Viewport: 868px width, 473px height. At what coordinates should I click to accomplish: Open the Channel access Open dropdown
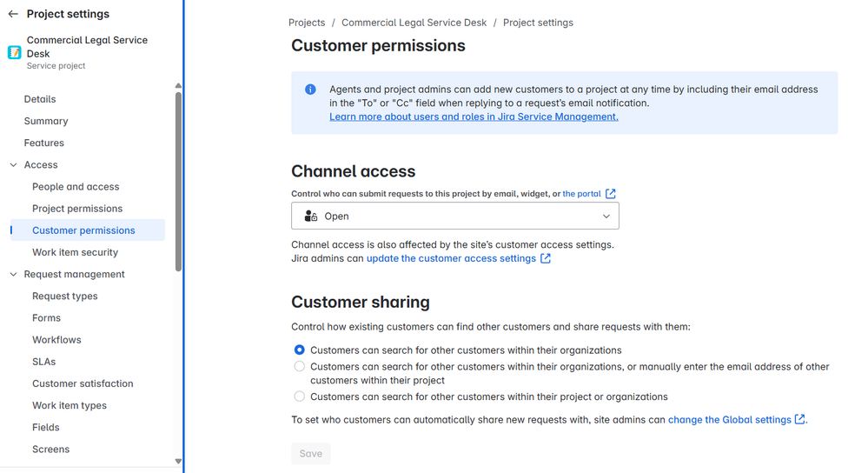pos(455,216)
